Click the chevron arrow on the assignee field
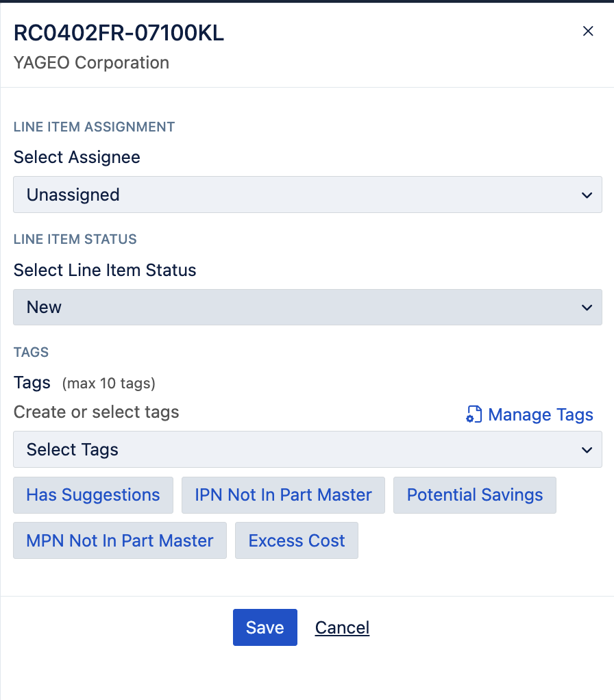 coord(587,195)
